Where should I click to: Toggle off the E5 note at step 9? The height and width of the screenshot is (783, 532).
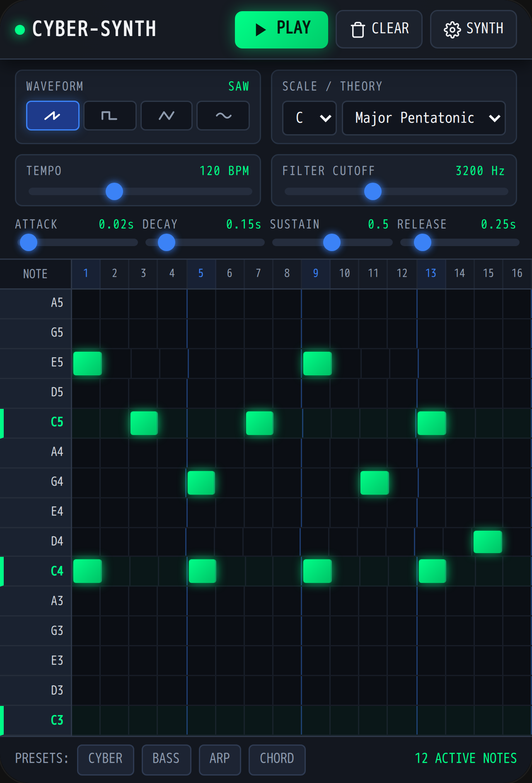[317, 363]
